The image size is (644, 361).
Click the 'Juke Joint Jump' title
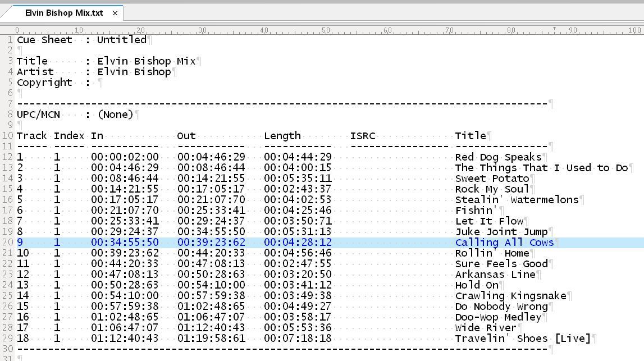501,232
